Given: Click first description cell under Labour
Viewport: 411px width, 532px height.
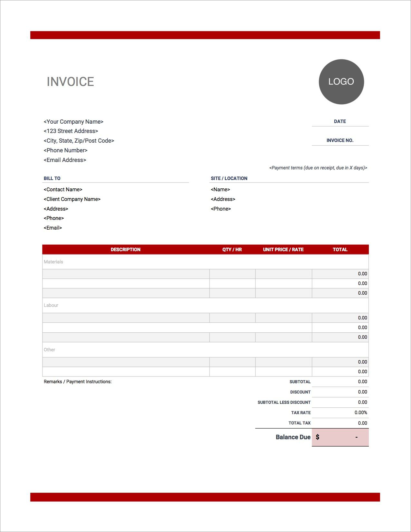Looking at the screenshot, I should point(126,318).
